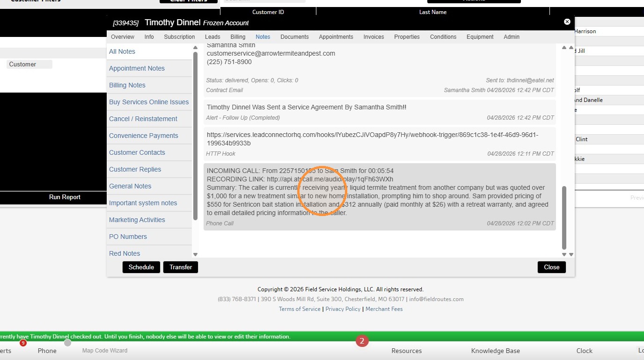Close the customer dialog with X icon

[x=567, y=22]
